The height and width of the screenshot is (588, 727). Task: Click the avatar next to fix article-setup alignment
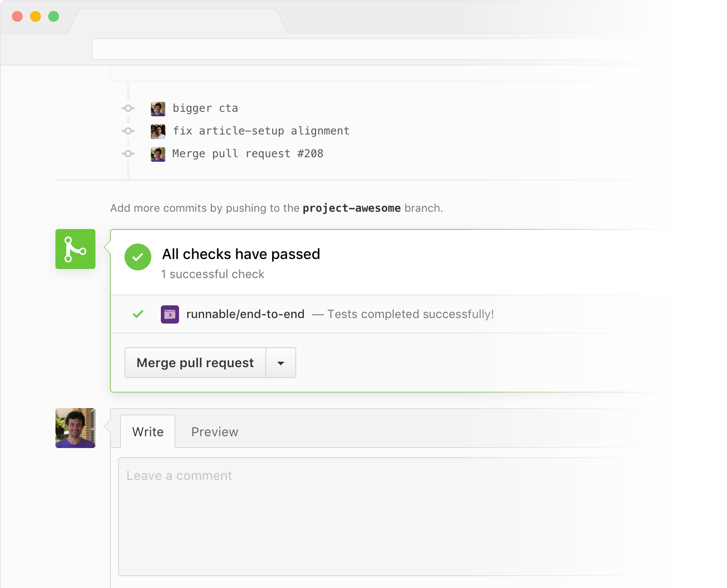pos(158,132)
